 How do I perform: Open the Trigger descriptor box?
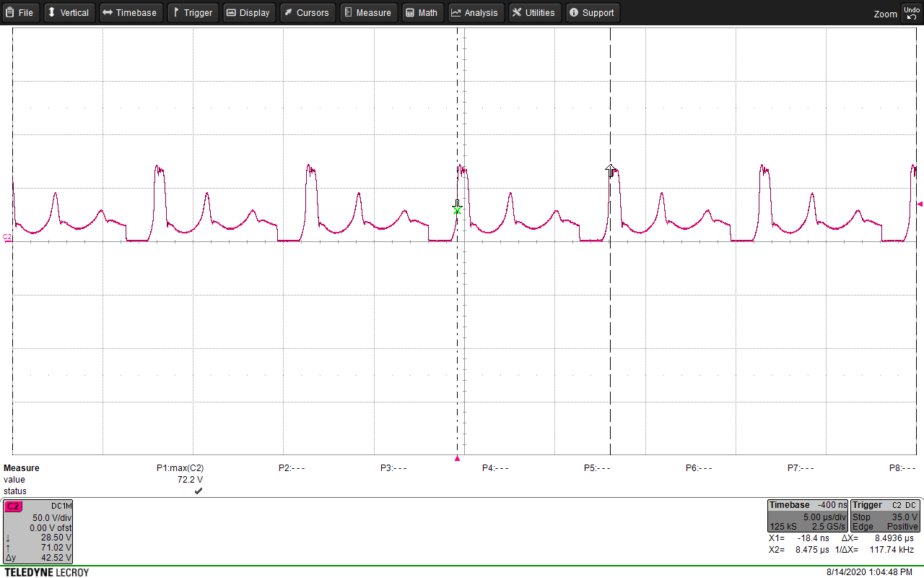point(885,516)
